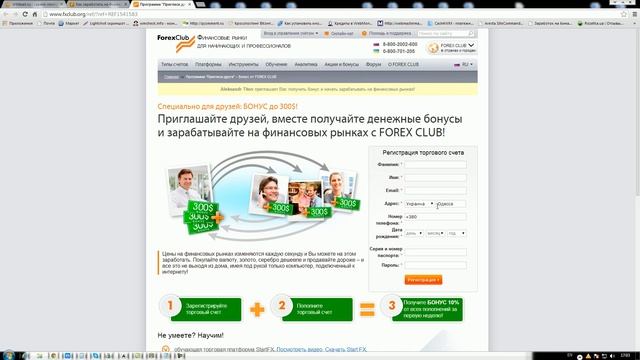Expand RU language dropdown
640x360 pixels.
tap(463, 64)
